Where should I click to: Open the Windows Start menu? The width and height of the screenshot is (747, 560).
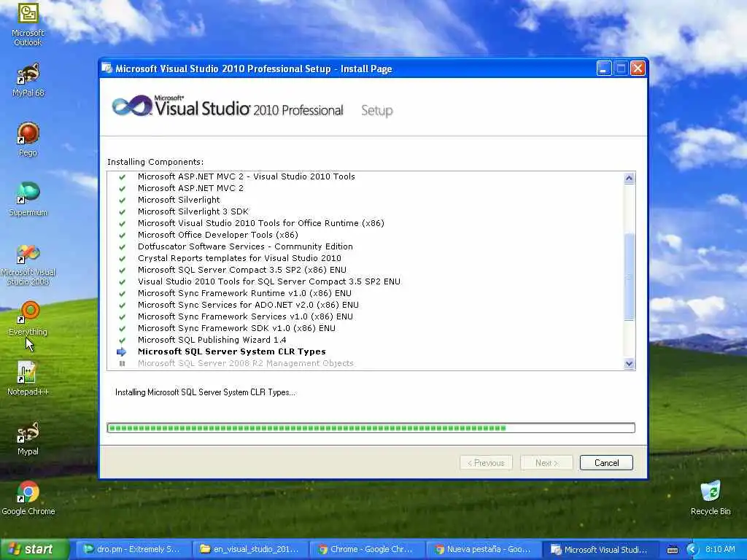[34, 549]
